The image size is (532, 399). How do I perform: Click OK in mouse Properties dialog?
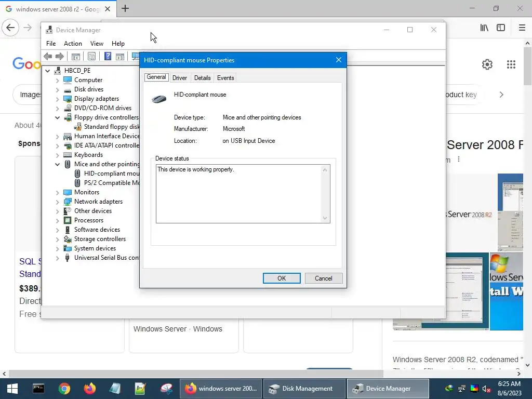point(282,278)
